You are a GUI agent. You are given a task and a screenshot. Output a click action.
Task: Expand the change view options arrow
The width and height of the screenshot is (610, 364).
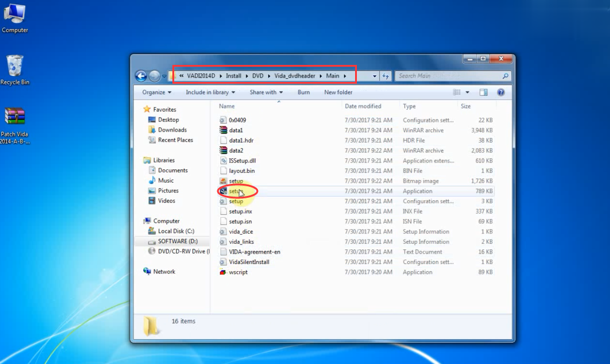pos(467,92)
